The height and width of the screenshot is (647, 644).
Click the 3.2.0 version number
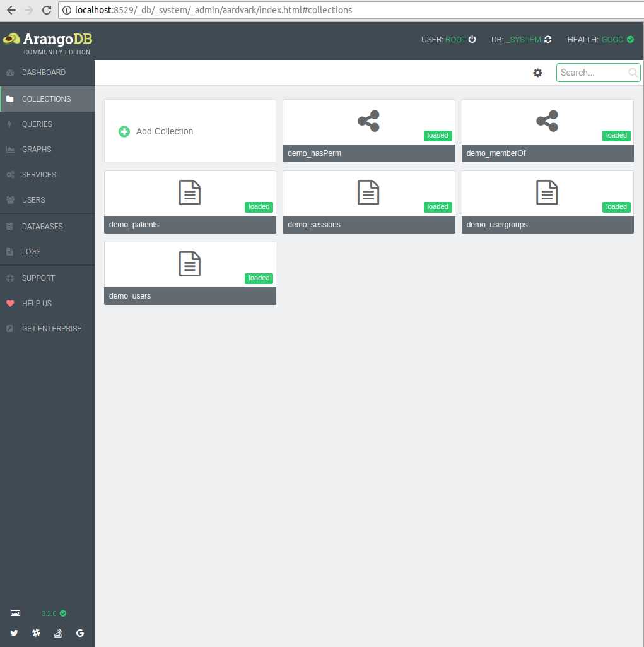point(49,614)
